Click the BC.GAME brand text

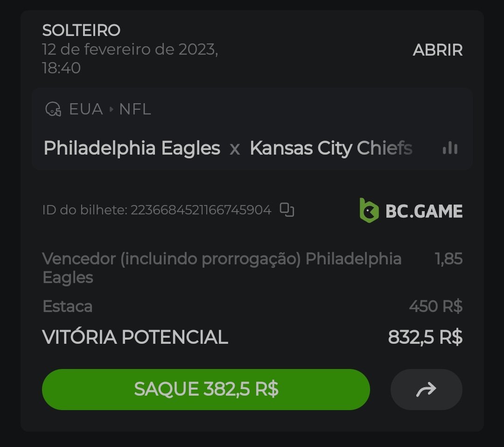tap(424, 211)
